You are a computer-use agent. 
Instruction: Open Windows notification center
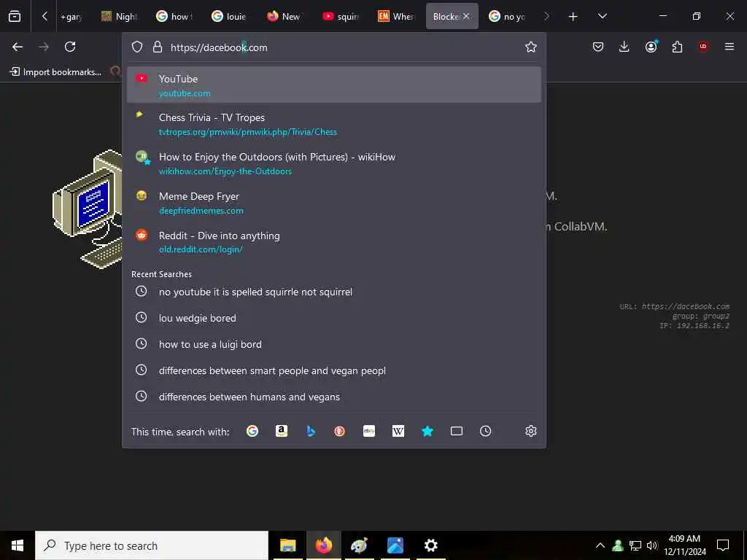pyautogui.click(x=723, y=545)
